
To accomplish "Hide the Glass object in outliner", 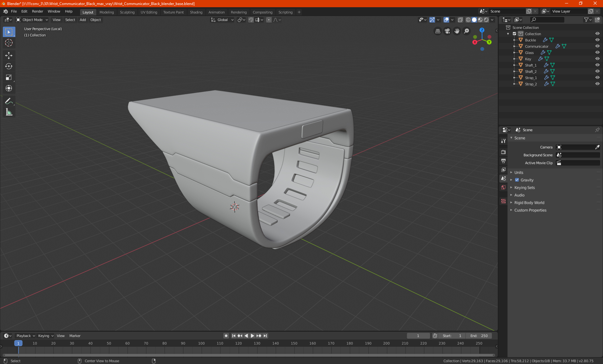I will point(597,52).
